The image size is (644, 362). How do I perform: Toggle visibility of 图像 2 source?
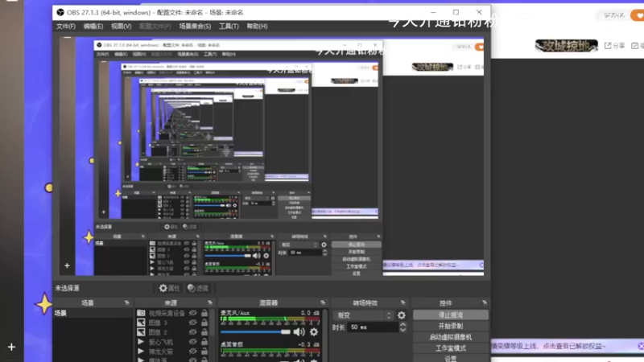click(x=192, y=332)
